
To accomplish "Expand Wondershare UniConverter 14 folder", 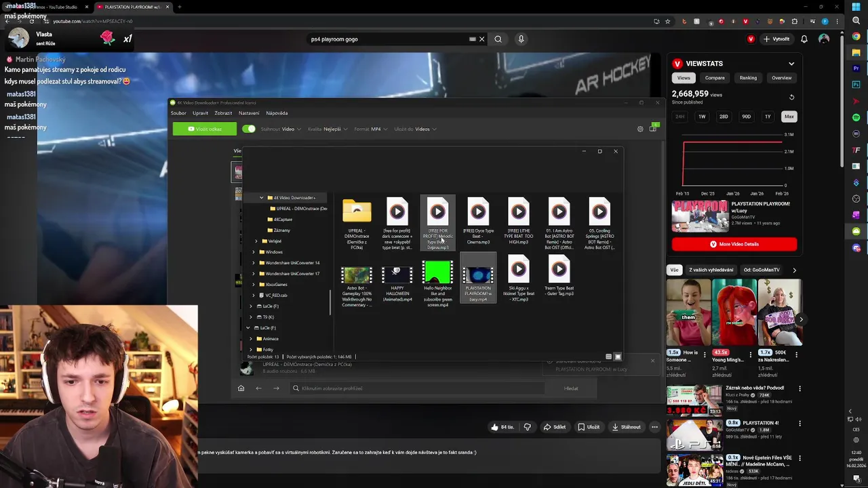I will (x=253, y=263).
